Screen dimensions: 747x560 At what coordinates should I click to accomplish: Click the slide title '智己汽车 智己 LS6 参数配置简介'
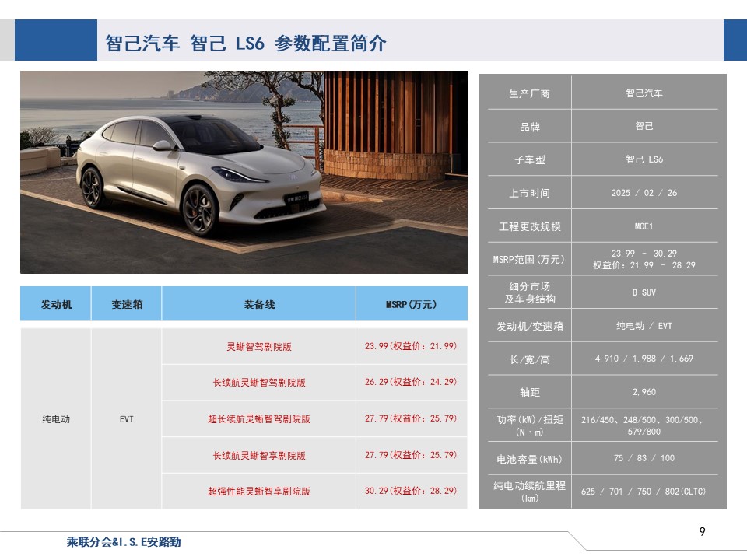[245, 44]
